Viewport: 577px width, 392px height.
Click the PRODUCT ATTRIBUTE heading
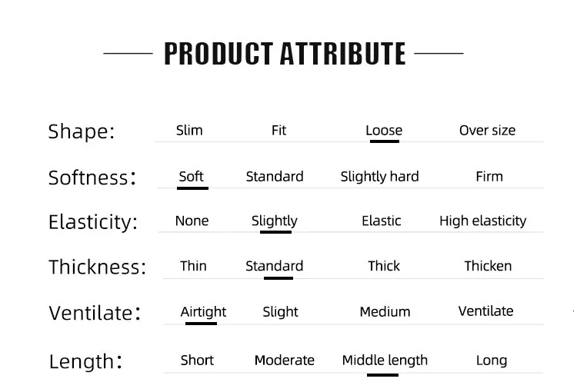click(x=285, y=54)
